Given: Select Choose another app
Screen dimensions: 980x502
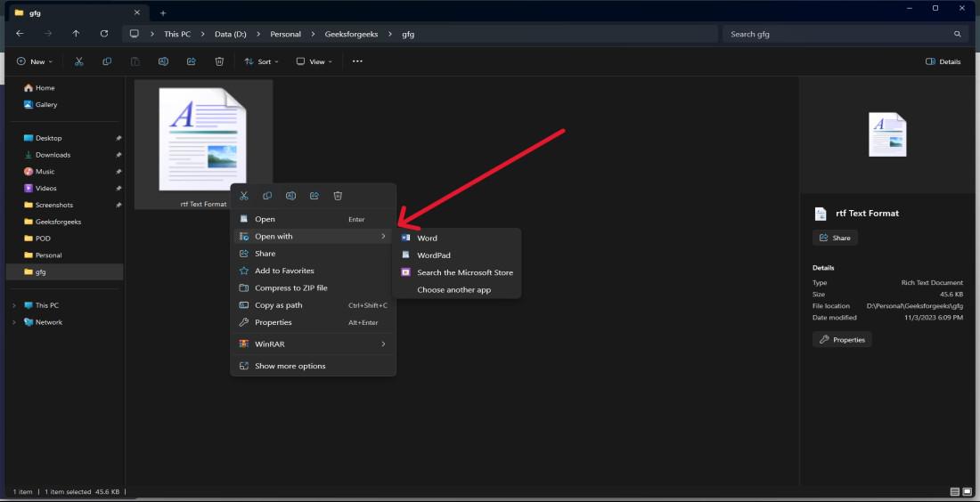Looking at the screenshot, I should tap(456, 289).
